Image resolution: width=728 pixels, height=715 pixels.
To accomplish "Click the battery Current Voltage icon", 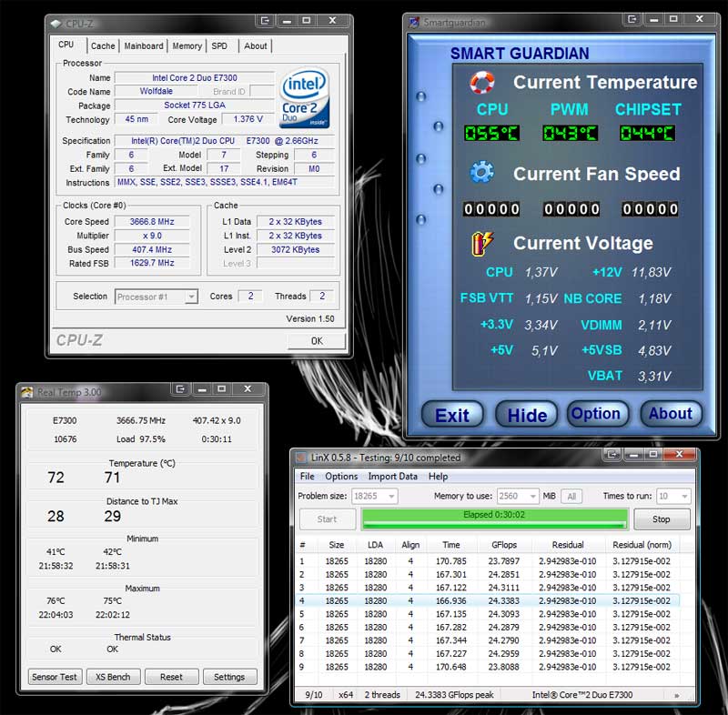I will (x=482, y=243).
